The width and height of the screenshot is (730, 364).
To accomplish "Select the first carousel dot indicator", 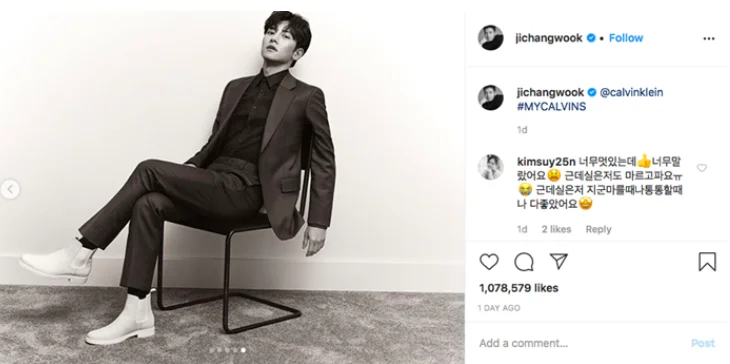I will 212,350.
